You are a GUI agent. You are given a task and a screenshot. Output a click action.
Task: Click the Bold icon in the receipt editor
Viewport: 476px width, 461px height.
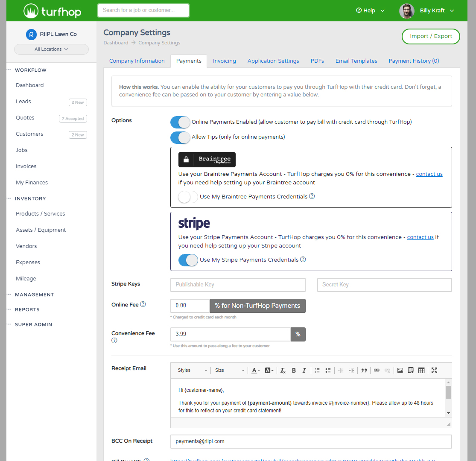[294, 371]
